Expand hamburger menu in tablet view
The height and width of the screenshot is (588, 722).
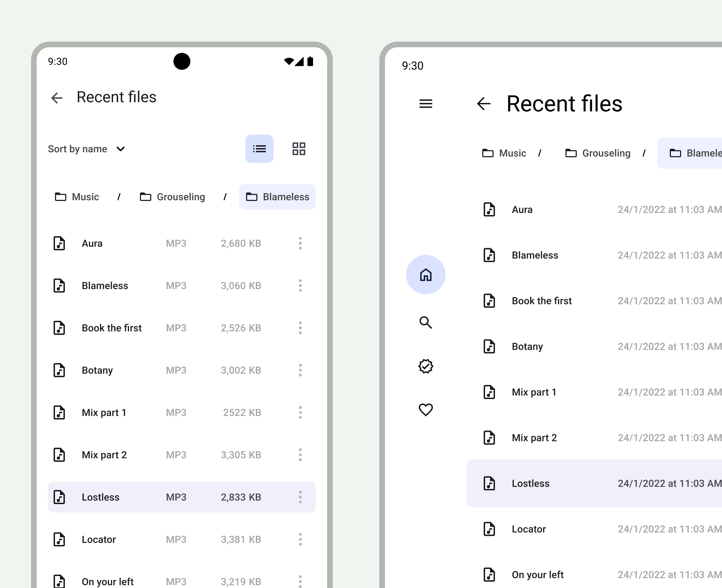click(426, 104)
